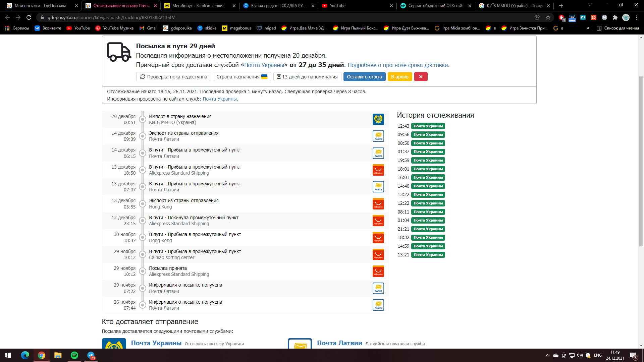The image size is (644, 362).
Task: Click the browser back arrow
Action: (7, 17)
